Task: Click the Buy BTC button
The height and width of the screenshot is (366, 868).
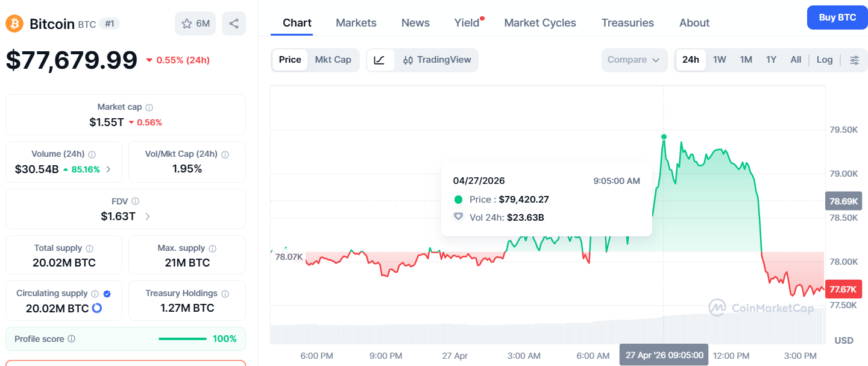Action: 837,17
